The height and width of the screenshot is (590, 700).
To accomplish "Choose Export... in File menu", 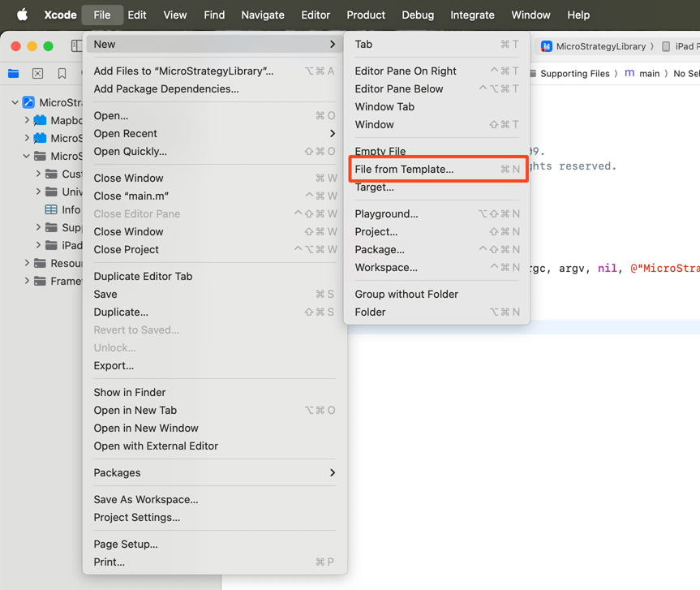I will click(x=214, y=366).
